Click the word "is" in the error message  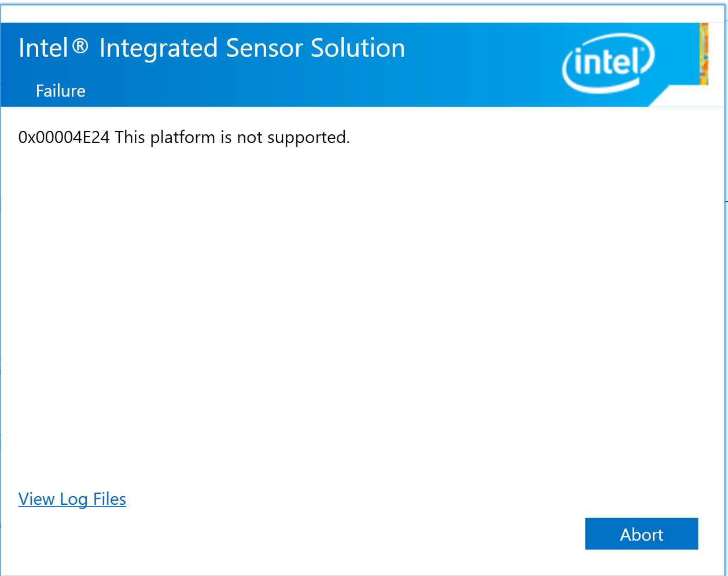tap(226, 137)
